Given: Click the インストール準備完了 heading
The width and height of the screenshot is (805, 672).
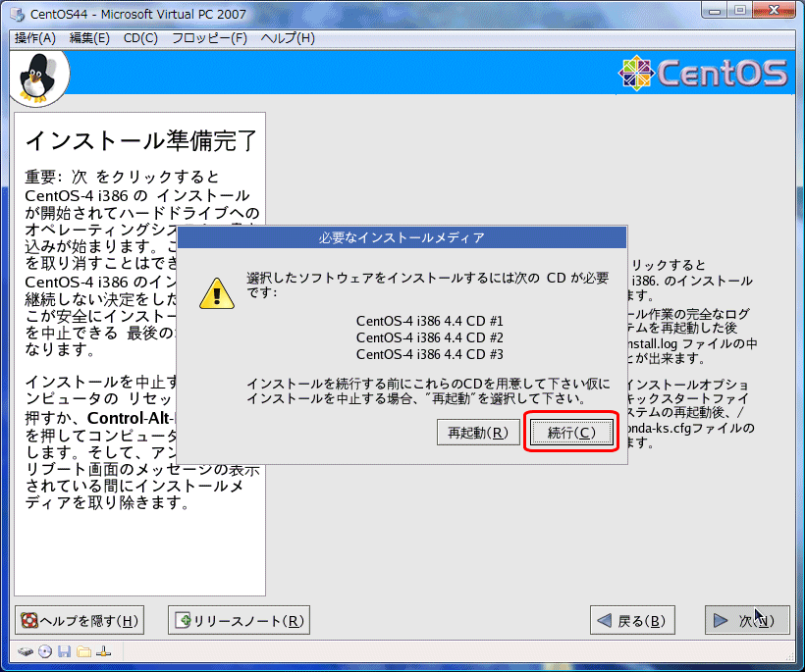Looking at the screenshot, I should [140, 140].
